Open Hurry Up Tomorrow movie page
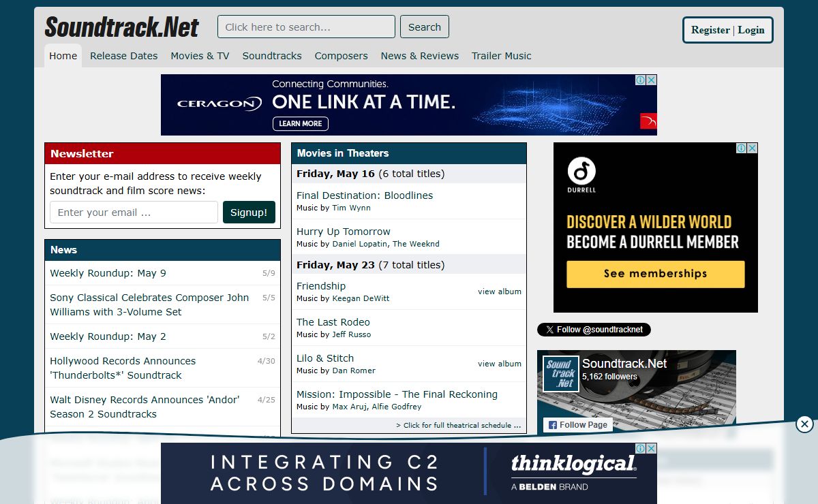 [344, 232]
